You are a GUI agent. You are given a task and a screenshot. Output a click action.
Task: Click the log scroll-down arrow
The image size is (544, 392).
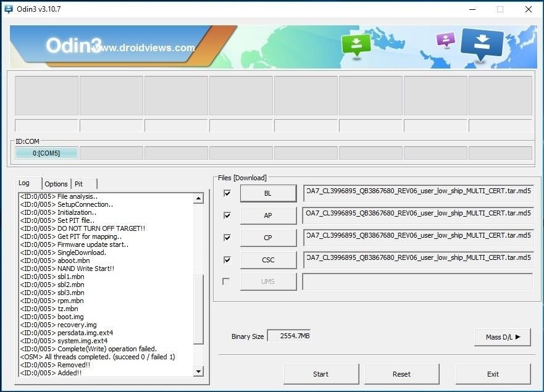coord(198,372)
